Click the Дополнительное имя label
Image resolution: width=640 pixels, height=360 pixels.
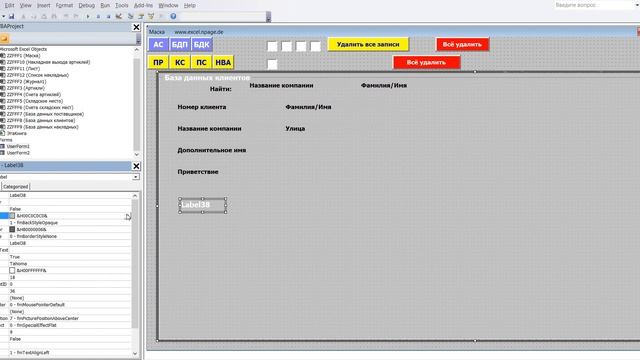click(211, 150)
